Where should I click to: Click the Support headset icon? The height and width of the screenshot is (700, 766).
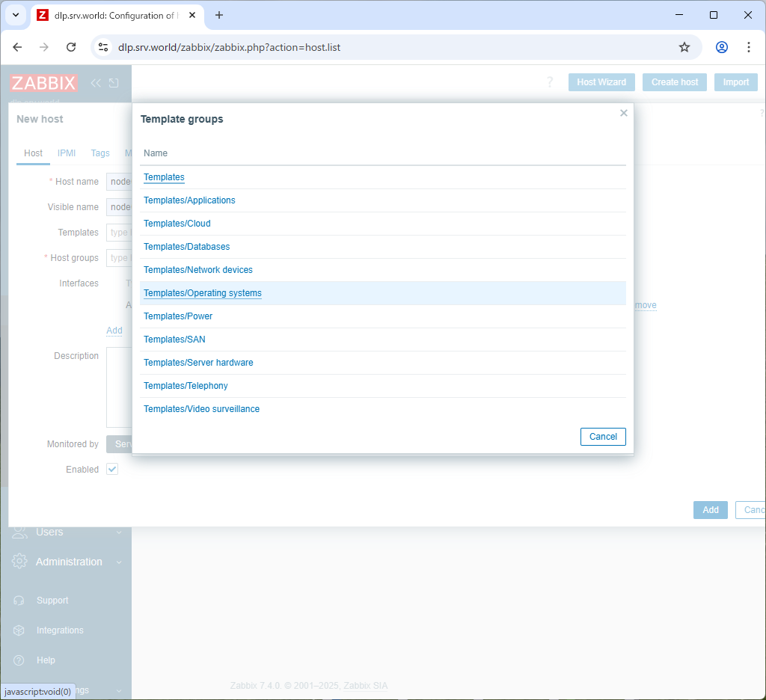click(x=17, y=600)
